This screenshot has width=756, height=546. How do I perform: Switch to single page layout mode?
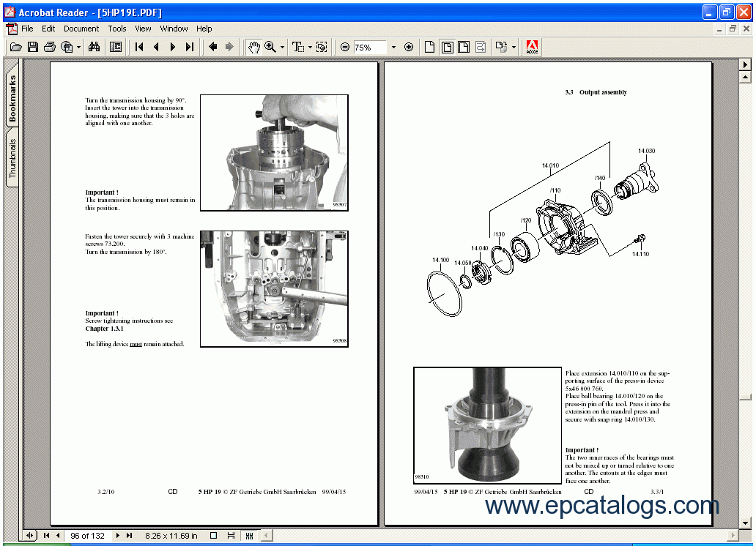pos(428,47)
